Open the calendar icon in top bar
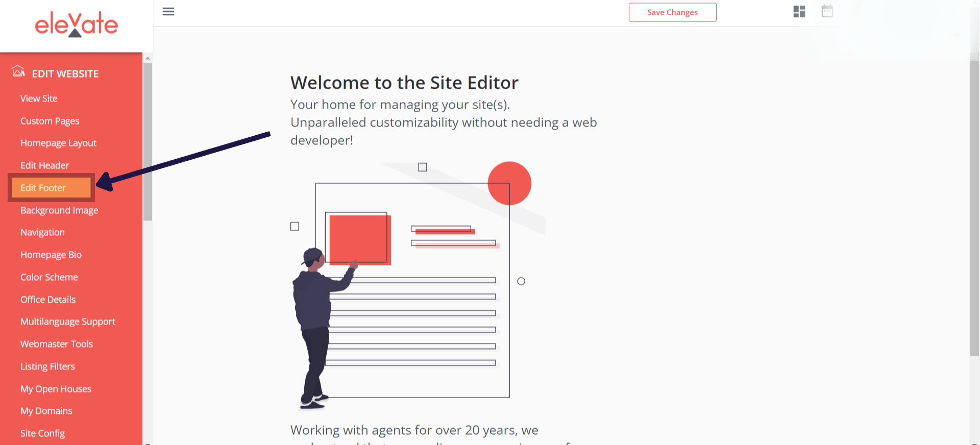Image resolution: width=980 pixels, height=445 pixels. click(x=827, y=11)
